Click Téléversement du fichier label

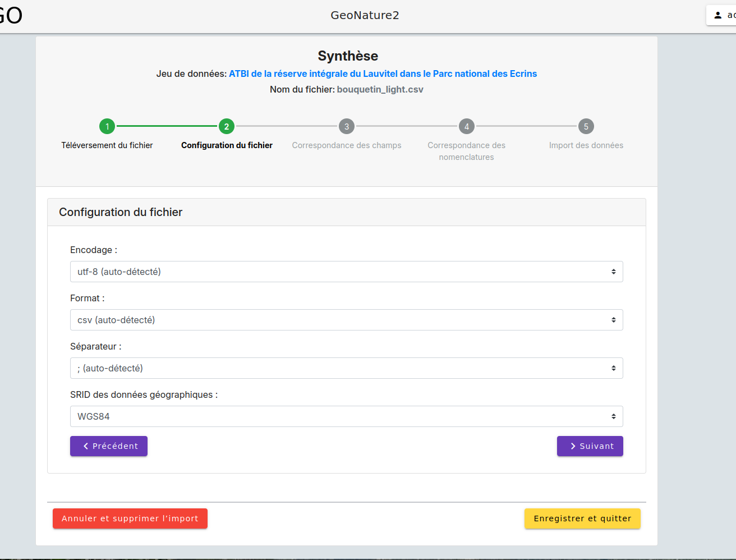[107, 145]
